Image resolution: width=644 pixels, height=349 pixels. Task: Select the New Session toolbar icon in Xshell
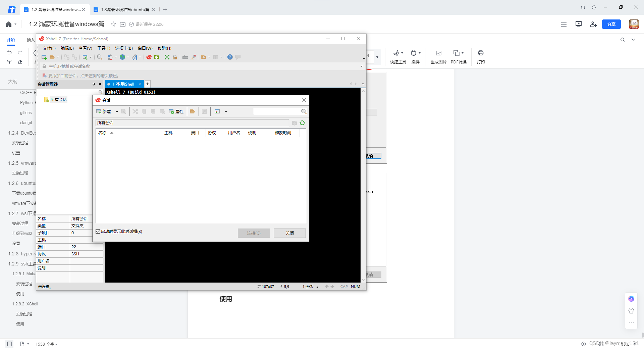coord(44,57)
